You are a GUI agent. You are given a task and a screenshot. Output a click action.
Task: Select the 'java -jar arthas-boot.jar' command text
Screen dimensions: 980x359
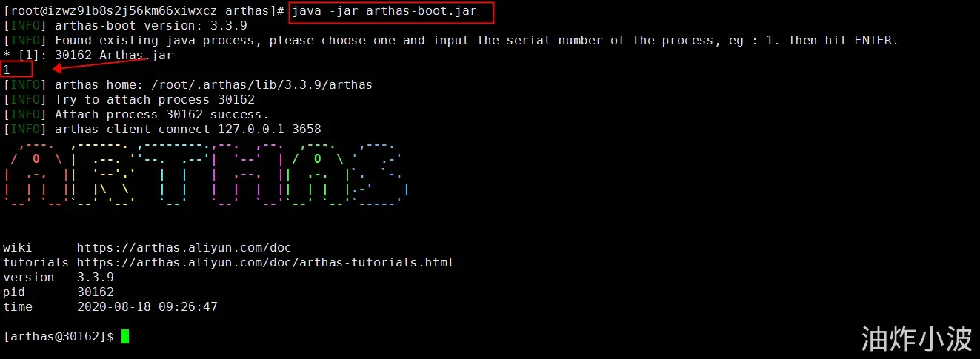point(384,11)
